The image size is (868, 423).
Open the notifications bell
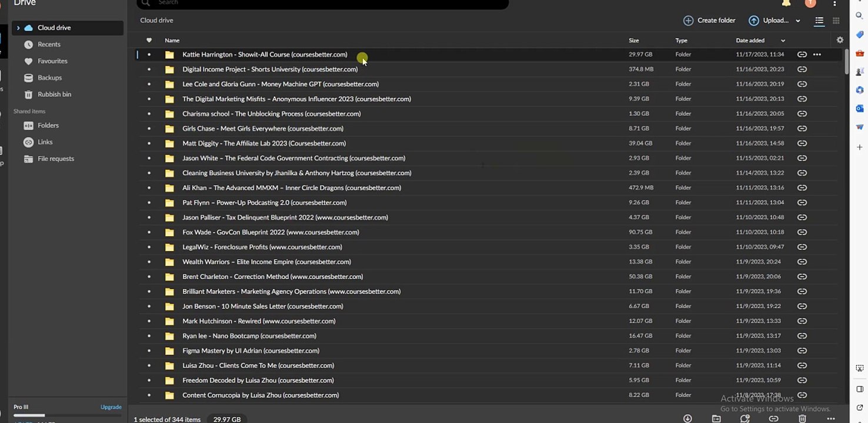(x=786, y=3)
